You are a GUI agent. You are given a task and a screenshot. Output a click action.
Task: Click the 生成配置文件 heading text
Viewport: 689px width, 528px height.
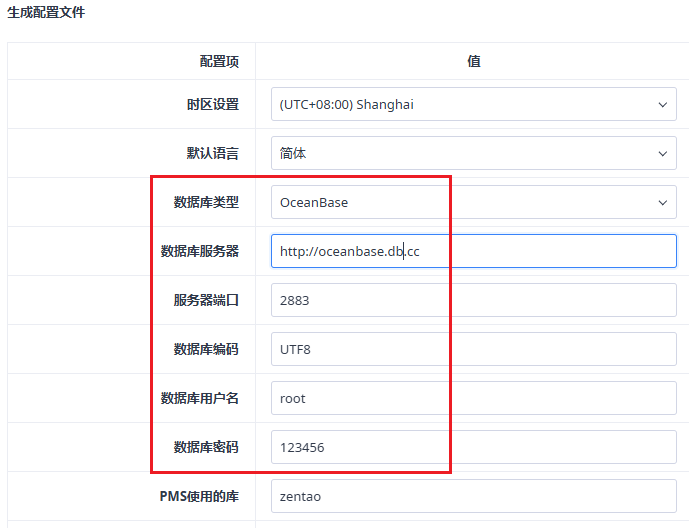[46, 12]
